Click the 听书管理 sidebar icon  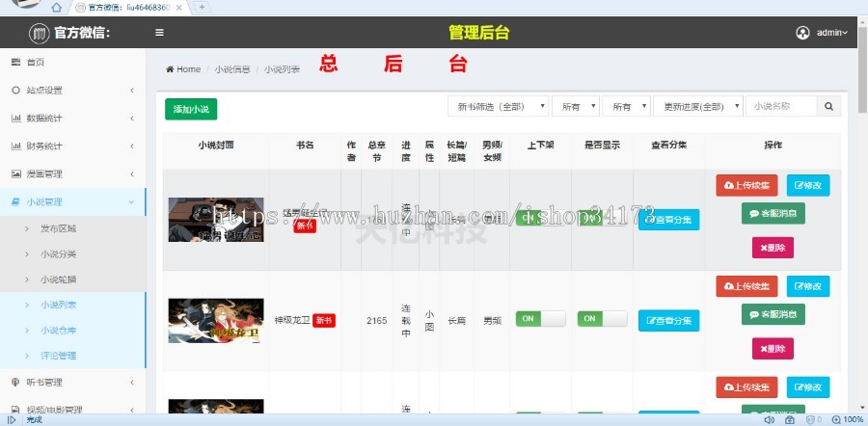[x=15, y=383]
